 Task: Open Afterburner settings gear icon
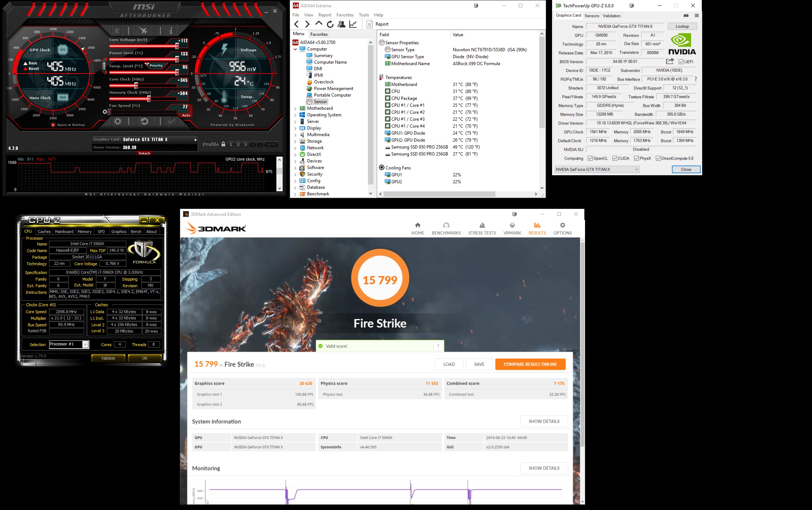pyautogui.click(x=118, y=121)
